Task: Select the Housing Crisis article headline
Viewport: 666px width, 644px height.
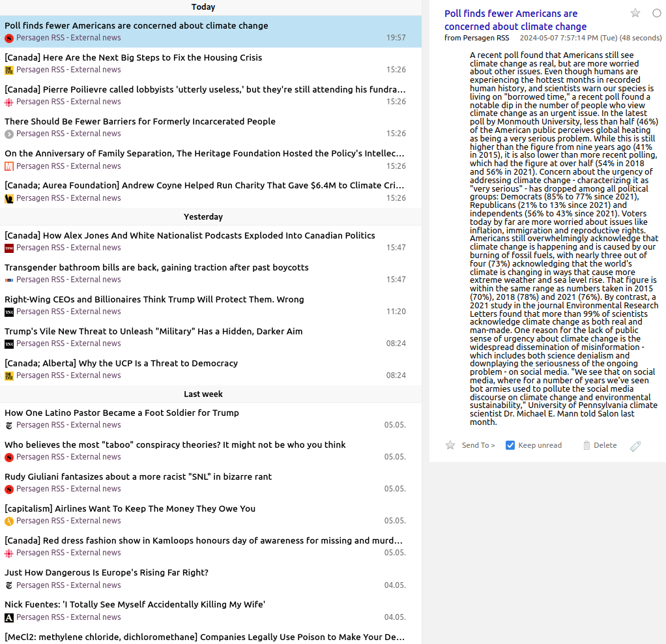Action: (134, 57)
